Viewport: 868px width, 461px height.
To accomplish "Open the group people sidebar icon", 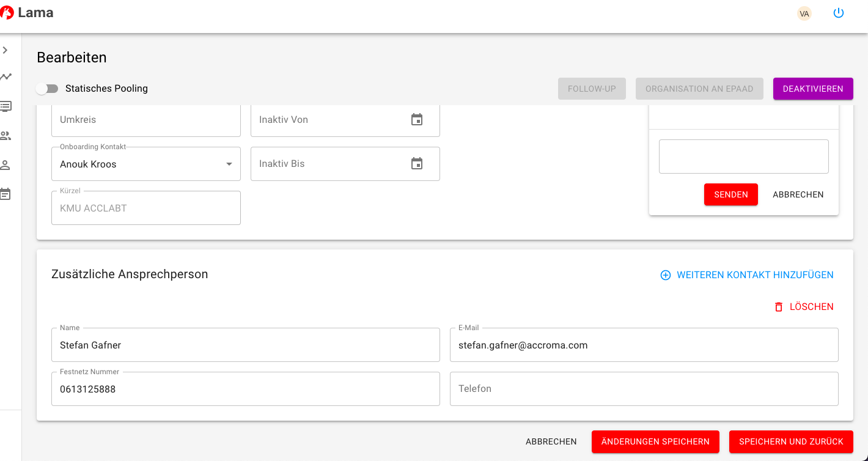I will pos(6,136).
